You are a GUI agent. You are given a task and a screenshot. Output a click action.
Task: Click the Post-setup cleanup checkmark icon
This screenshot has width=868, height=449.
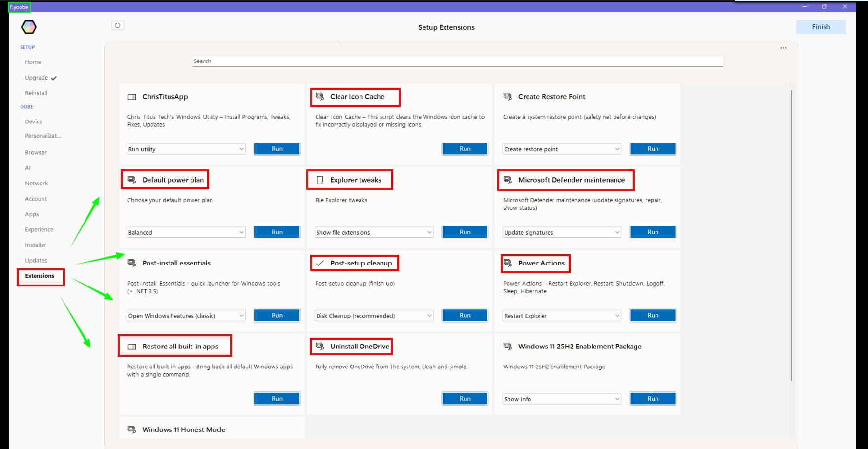tap(320, 263)
